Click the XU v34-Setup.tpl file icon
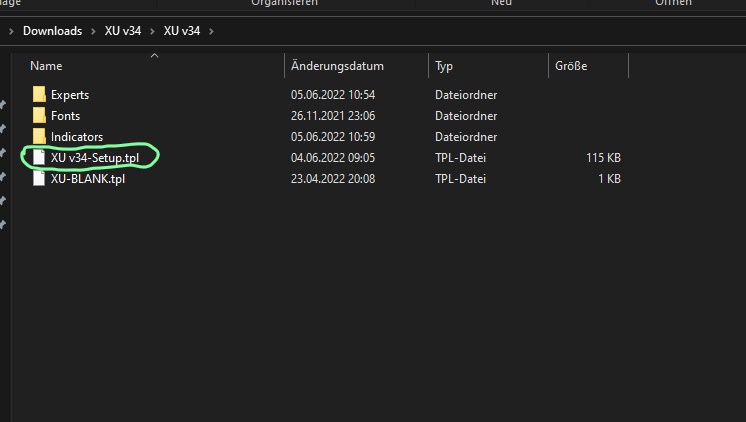This screenshot has width=746, height=422. pyautogui.click(x=39, y=158)
